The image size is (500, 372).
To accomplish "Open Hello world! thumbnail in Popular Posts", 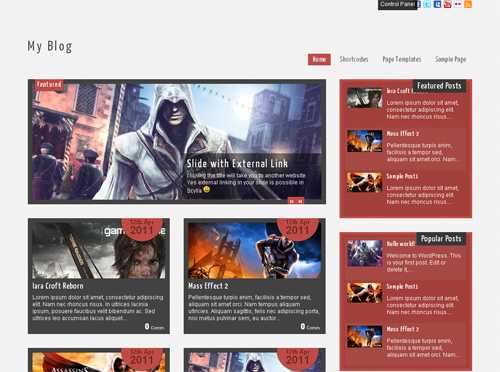I will [365, 253].
